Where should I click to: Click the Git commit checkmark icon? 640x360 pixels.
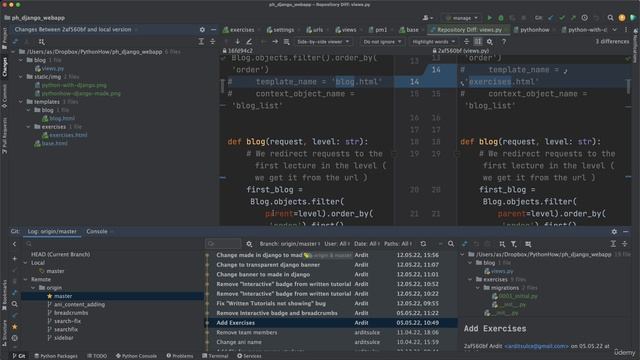pyautogui.click(x=562, y=18)
